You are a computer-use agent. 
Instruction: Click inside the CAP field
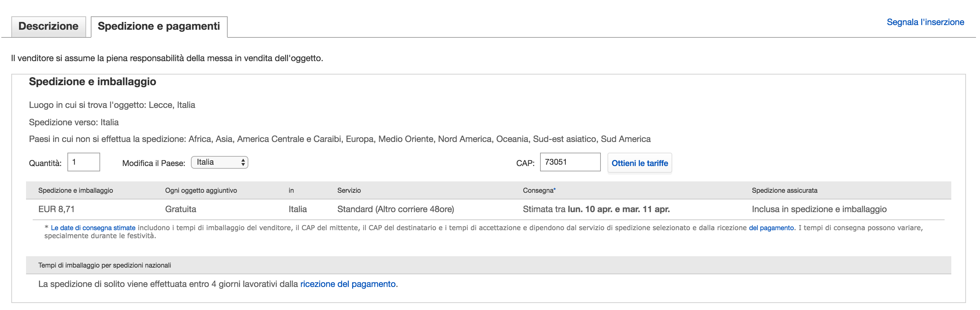tap(569, 162)
